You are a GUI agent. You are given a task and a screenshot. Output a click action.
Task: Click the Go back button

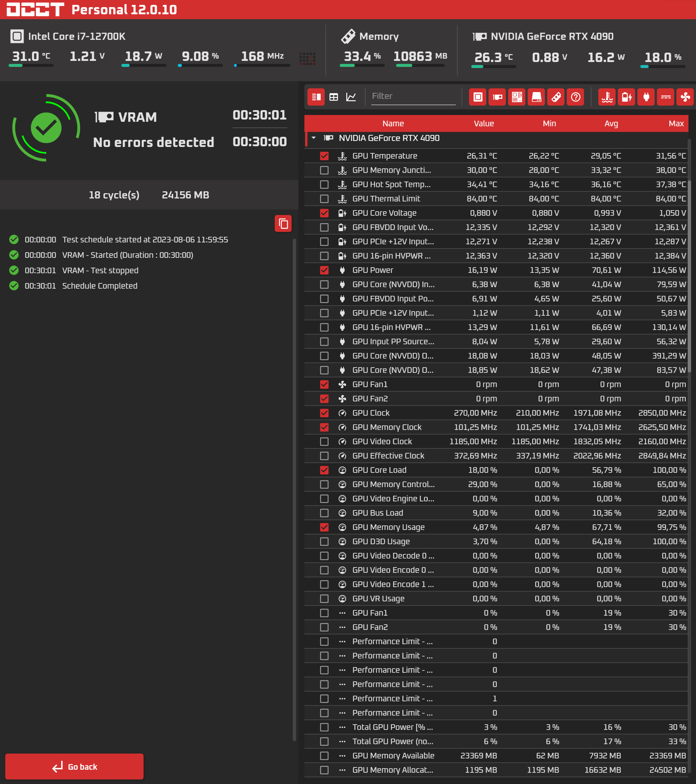click(x=74, y=767)
